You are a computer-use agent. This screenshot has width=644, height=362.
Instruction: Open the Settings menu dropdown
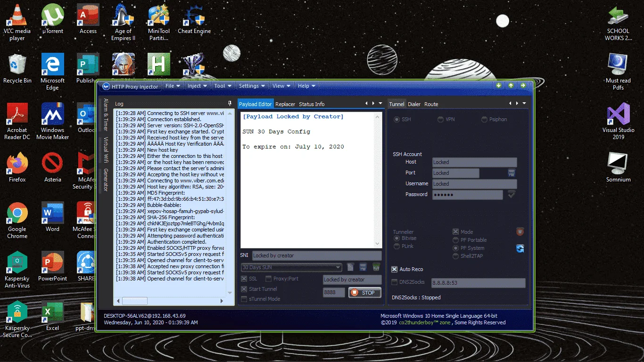pos(252,86)
